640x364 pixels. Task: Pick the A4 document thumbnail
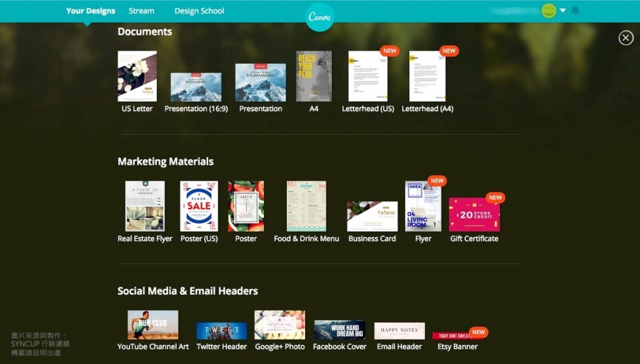(x=314, y=76)
